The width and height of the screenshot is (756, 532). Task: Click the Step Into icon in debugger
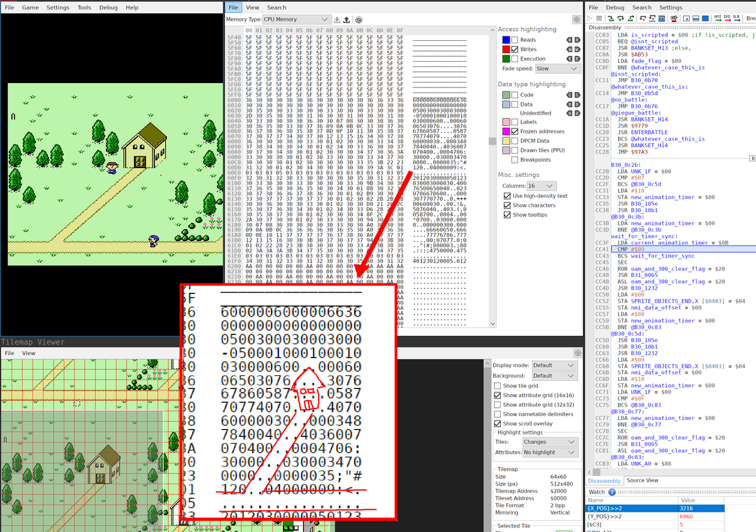610,18
